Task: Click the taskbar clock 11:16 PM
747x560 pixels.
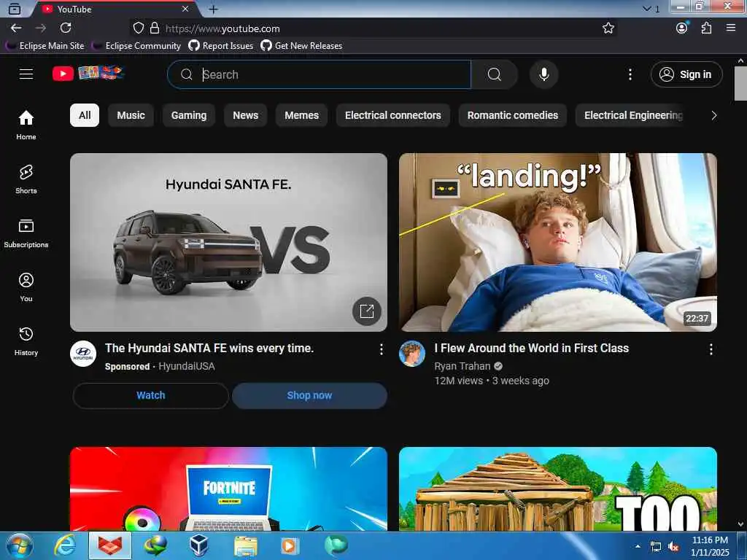Action: (x=710, y=540)
